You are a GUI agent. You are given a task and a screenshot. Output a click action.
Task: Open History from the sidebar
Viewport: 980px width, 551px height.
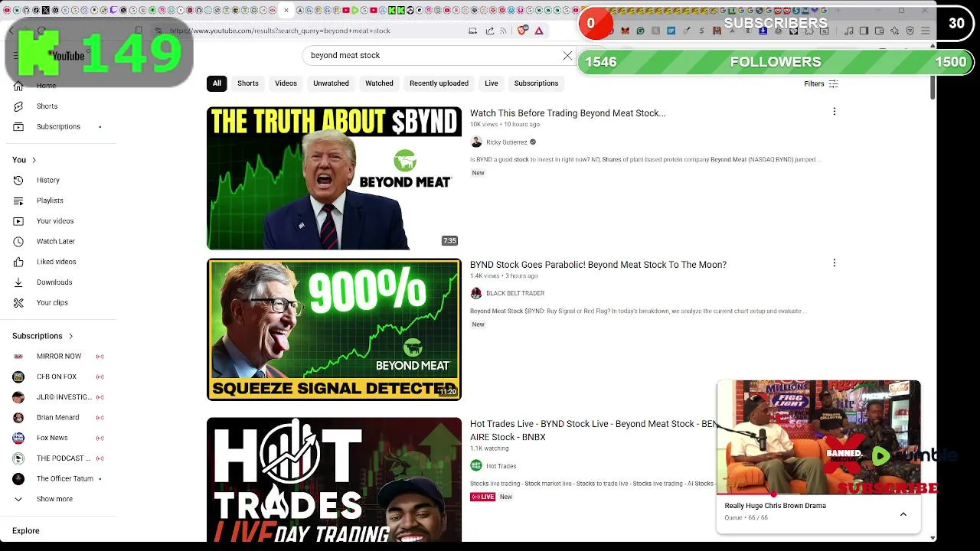[47, 180]
